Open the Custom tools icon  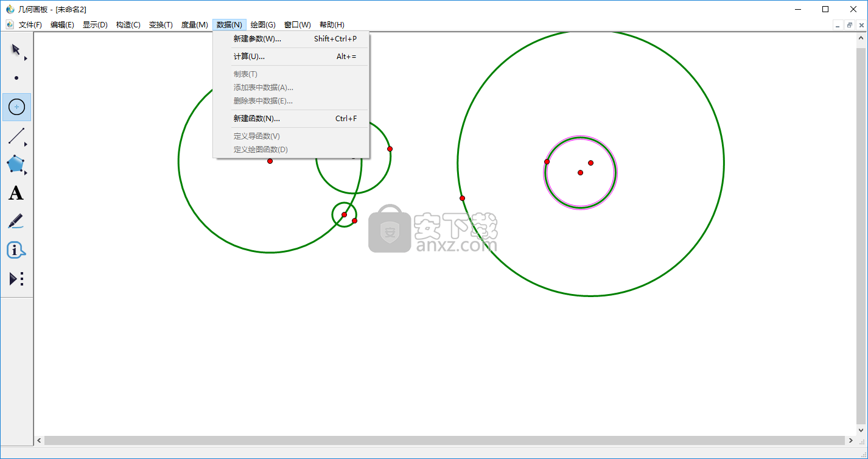[16, 279]
